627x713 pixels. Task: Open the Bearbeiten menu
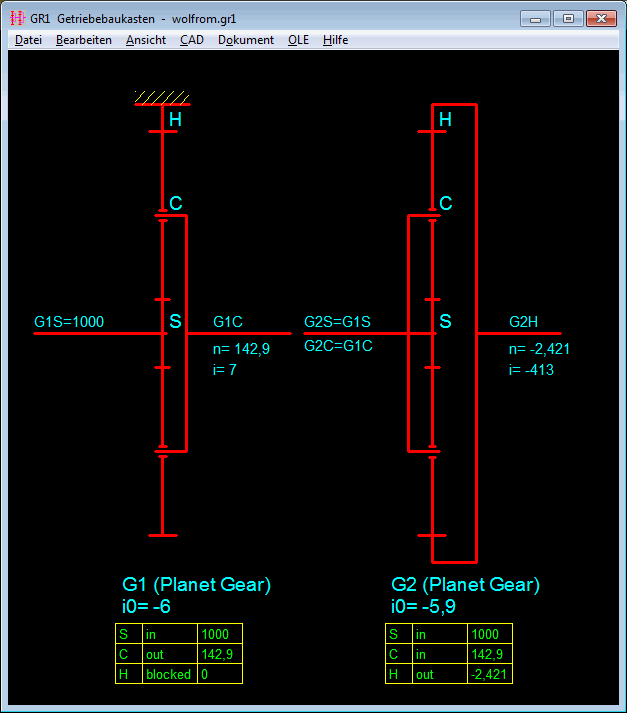(x=84, y=40)
